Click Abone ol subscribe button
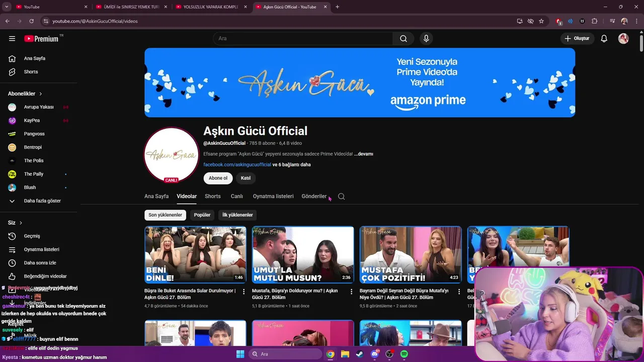The width and height of the screenshot is (644, 362). (218, 178)
